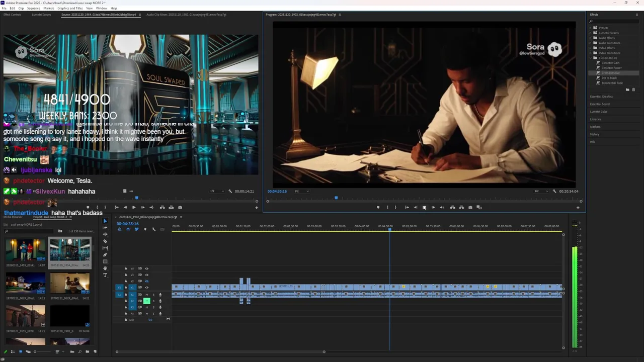644x362 pixels.
Task: Expand Lumetri Presets folder
Action: [x=590, y=33]
